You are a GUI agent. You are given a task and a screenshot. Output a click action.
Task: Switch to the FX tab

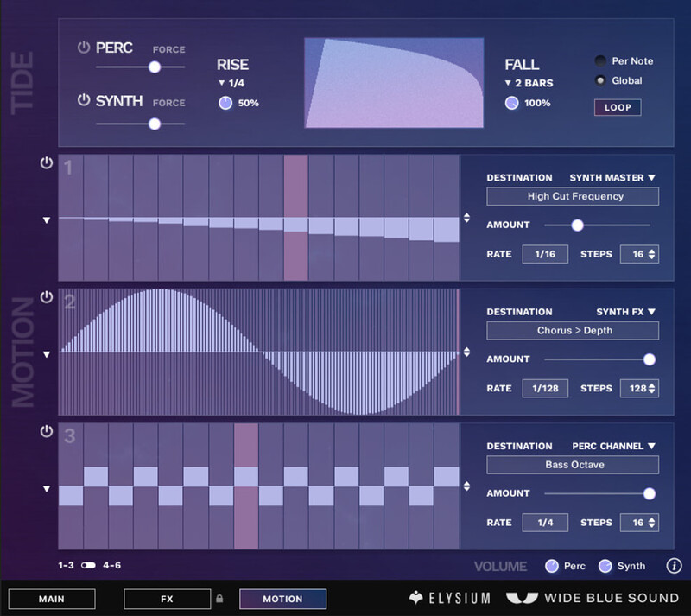pos(167,599)
